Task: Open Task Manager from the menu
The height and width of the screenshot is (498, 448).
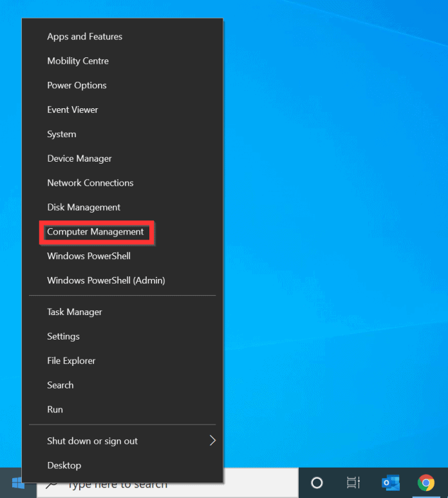Action: pyautogui.click(x=75, y=312)
